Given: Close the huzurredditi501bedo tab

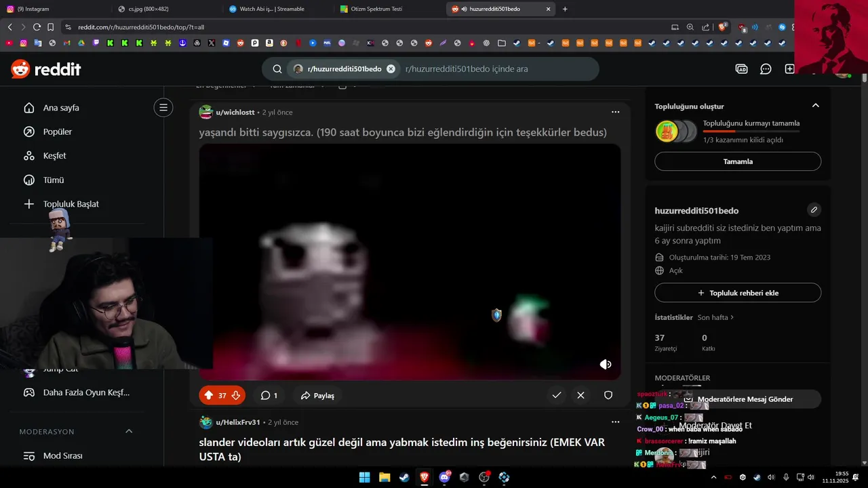Looking at the screenshot, I should click(x=548, y=9).
